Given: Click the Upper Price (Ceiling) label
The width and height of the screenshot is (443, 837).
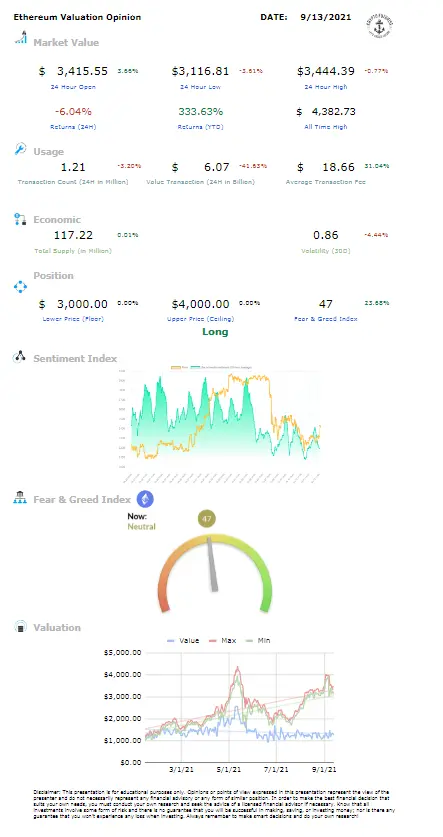Looking at the screenshot, I should 200,319.
